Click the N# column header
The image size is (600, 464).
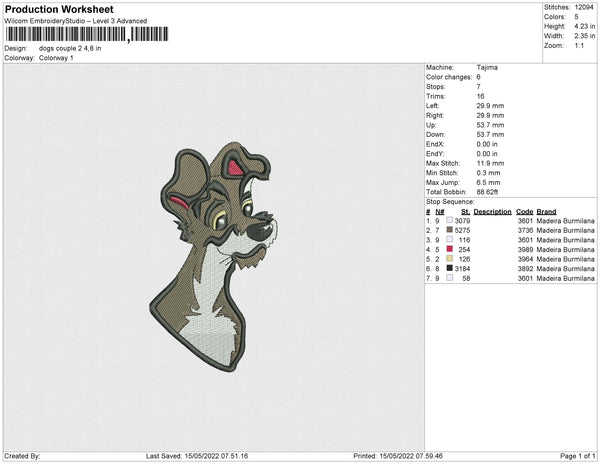pos(440,212)
